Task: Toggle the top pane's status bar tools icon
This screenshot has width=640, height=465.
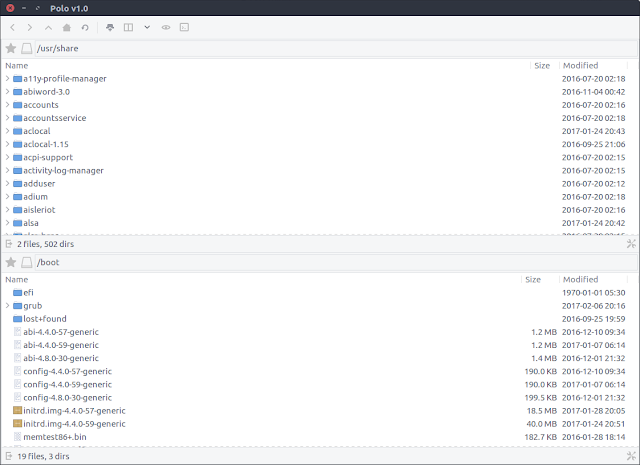Action: (x=631, y=244)
